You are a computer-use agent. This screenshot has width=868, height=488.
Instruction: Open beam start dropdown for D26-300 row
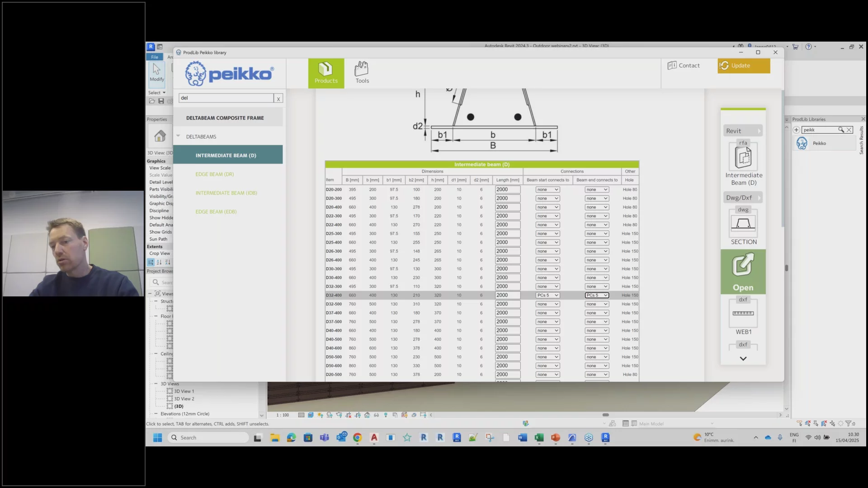tap(547, 251)
